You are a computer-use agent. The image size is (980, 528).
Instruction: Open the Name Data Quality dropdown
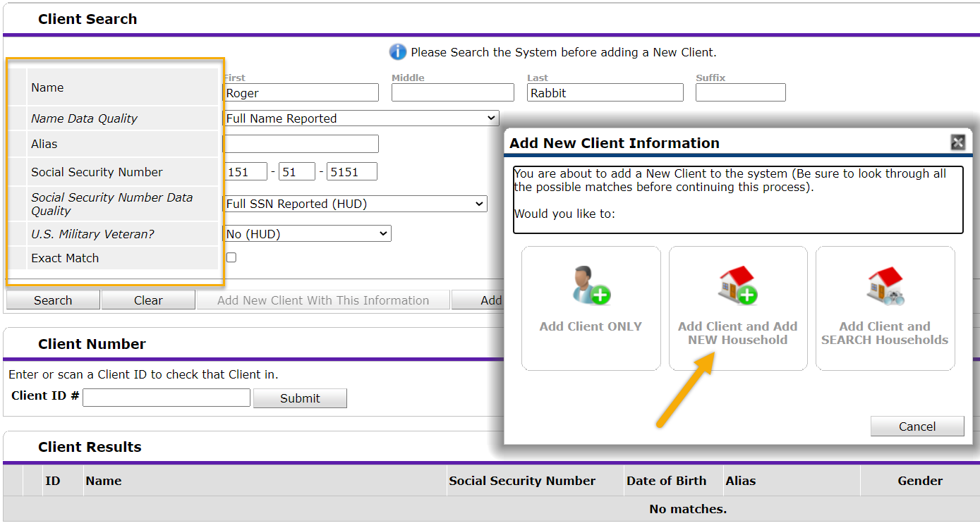(361, 118)
